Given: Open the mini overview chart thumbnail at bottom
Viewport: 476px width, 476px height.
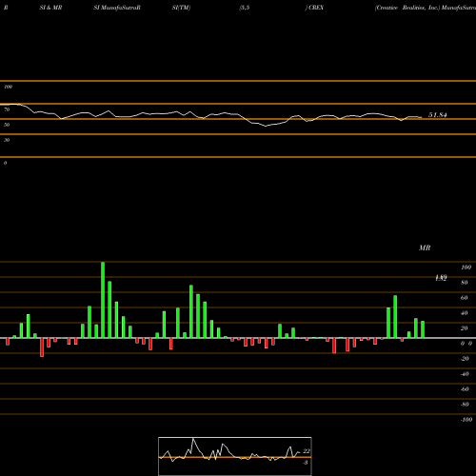Looking at the screenshot, I should pyautogui.click(x=235, y=456).
